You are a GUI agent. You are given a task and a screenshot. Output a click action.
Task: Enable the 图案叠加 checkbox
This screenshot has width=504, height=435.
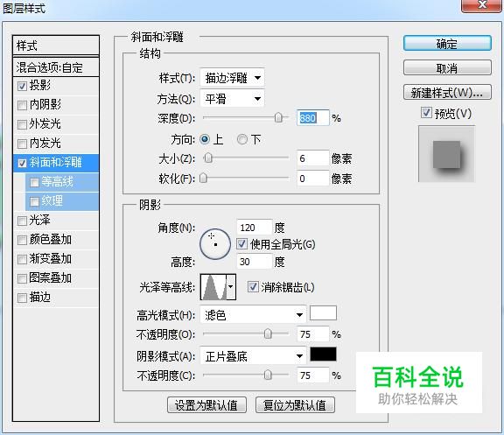[x=22, y=278]
